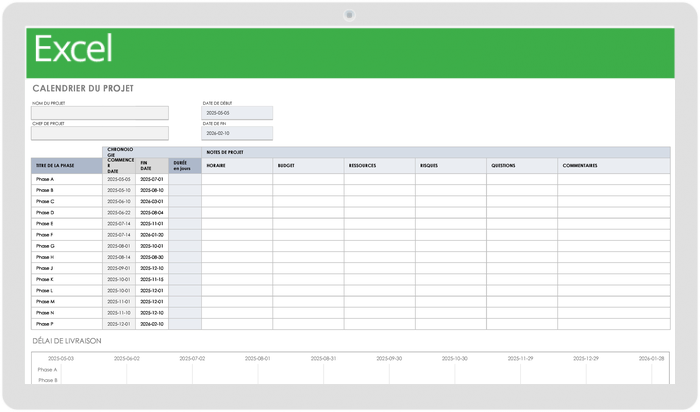700x412 pixels.
Task: Click Phase A label in delivery chart
Action: (47, 370)
